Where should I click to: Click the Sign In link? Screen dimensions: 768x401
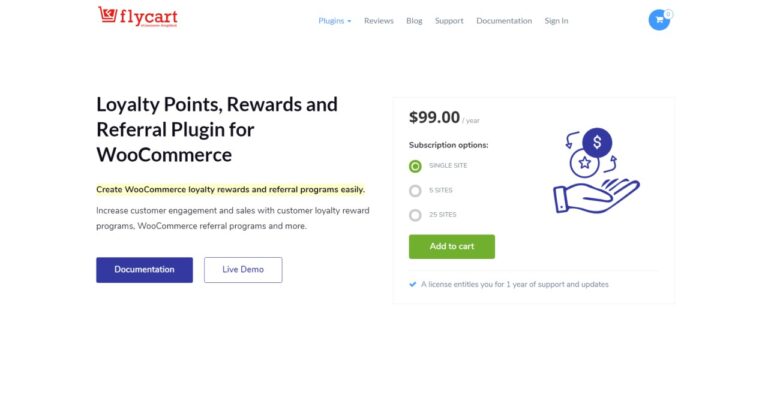[x=556, y=20]
